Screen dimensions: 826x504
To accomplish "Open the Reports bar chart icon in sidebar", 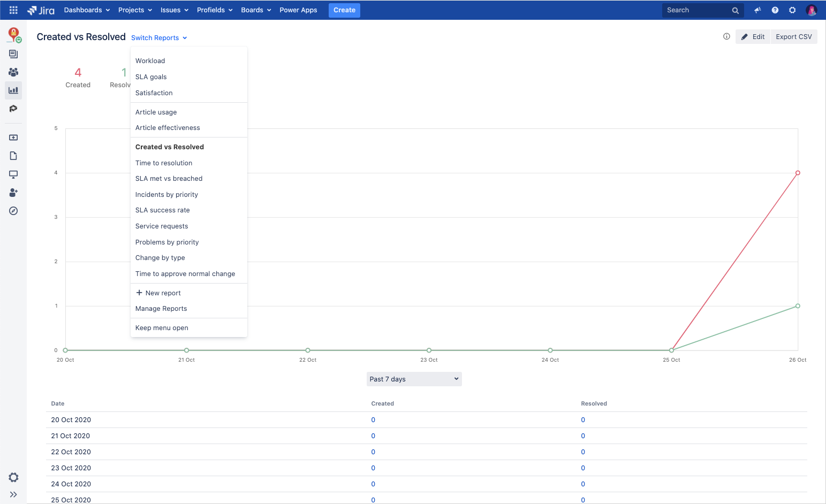I will [x=13, y=90].
